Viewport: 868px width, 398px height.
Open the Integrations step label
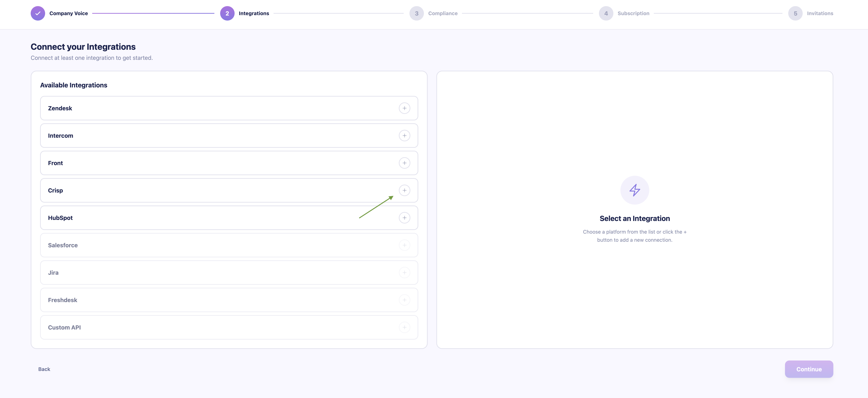click(x=254, y=14)
